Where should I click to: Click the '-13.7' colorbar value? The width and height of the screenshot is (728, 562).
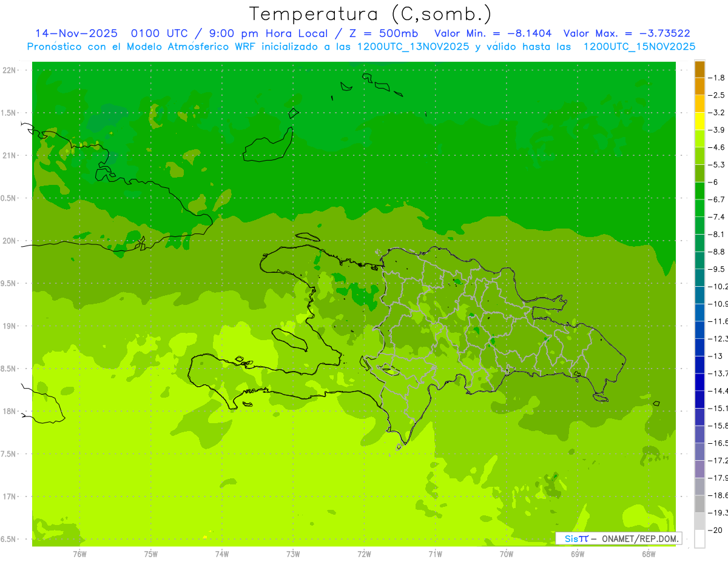pyautogui.click(x=718, y=373)
